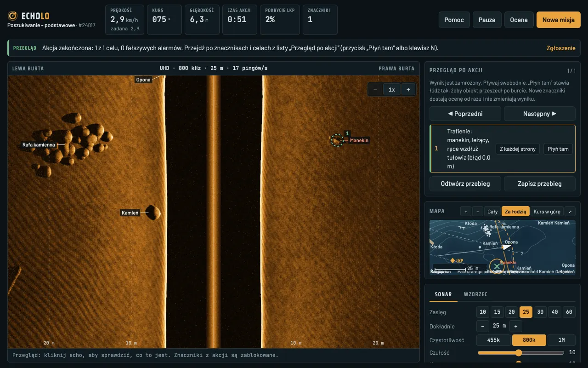The image size is (588, 368).
Task: Click the boat arrow on the map
Action: coord(506,247)
